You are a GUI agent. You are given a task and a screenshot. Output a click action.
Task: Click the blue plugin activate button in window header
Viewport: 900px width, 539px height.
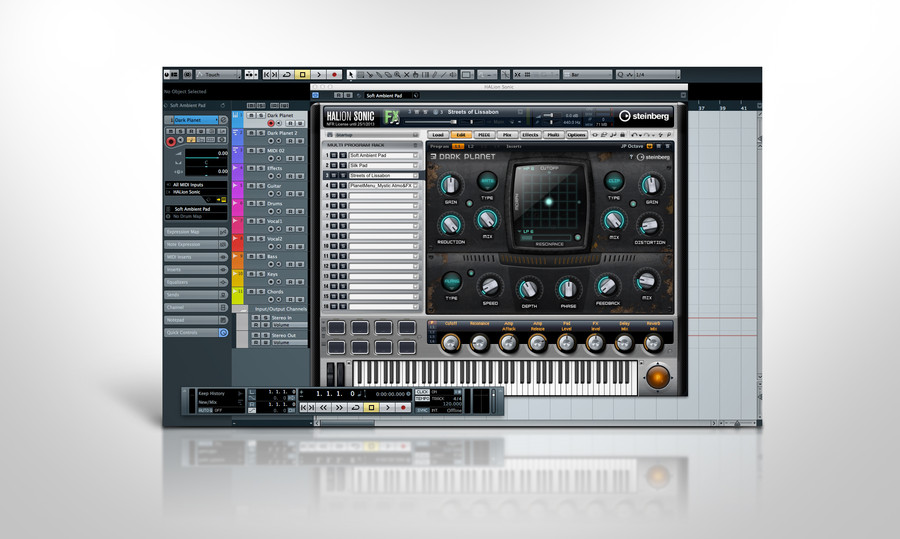click(315, 95)
